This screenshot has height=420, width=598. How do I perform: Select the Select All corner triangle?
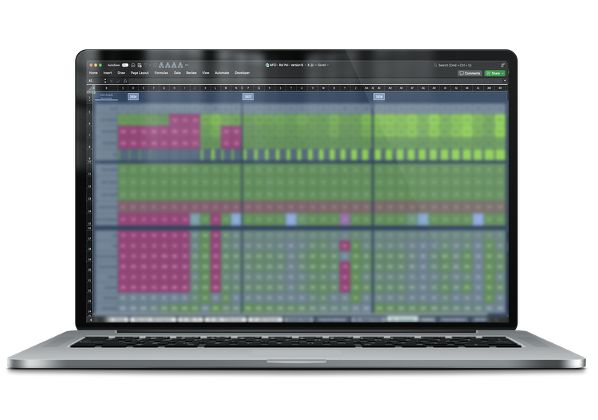[x=92, y=88]
